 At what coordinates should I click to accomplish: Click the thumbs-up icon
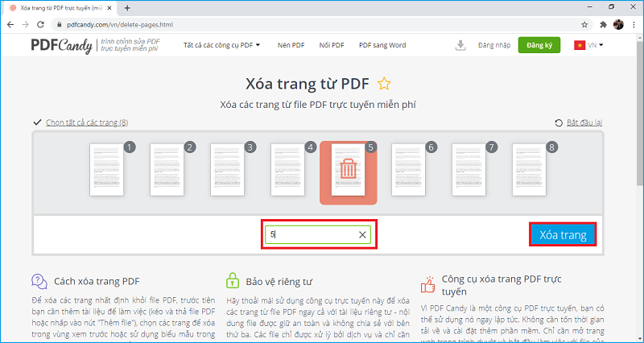pos(428,284)
